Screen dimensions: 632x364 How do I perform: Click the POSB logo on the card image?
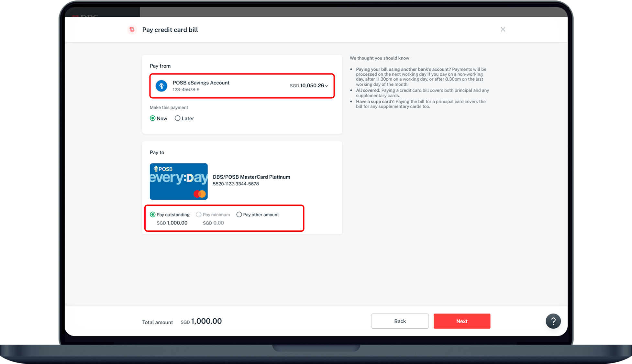[163, 169]
